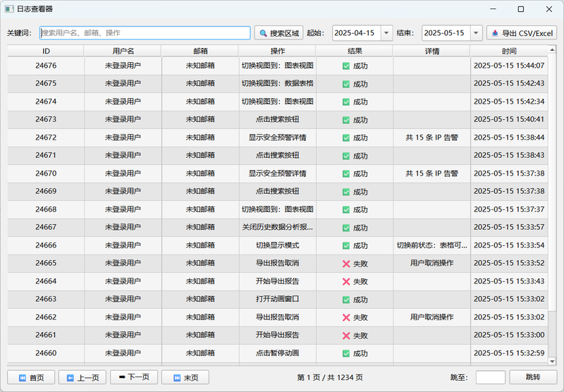This screenshot has height=392, width=564.
Task: Sort by the ID column header
Action: [46, 51]
